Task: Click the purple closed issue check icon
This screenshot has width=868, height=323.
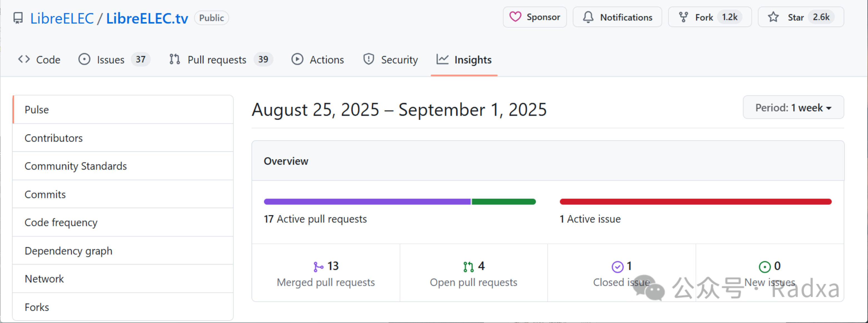Action: pos(617,267)
